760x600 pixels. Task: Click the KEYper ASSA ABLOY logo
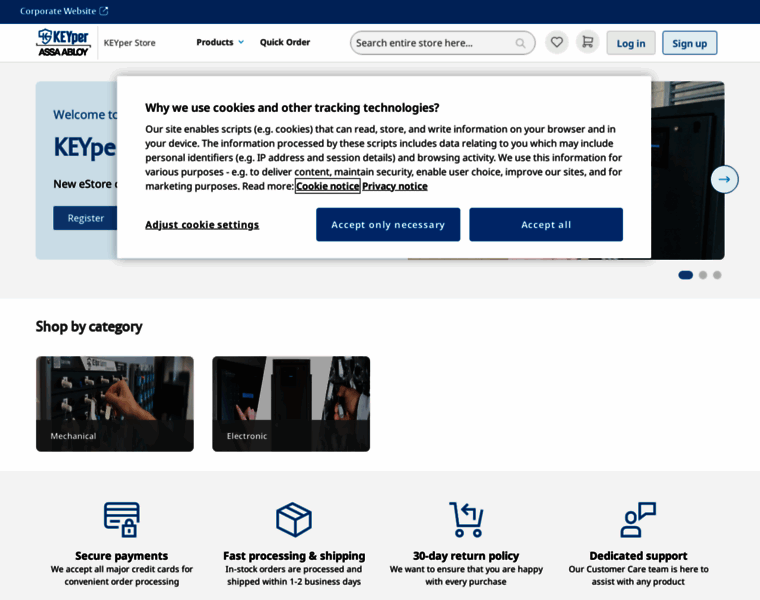tap(63, 42)
